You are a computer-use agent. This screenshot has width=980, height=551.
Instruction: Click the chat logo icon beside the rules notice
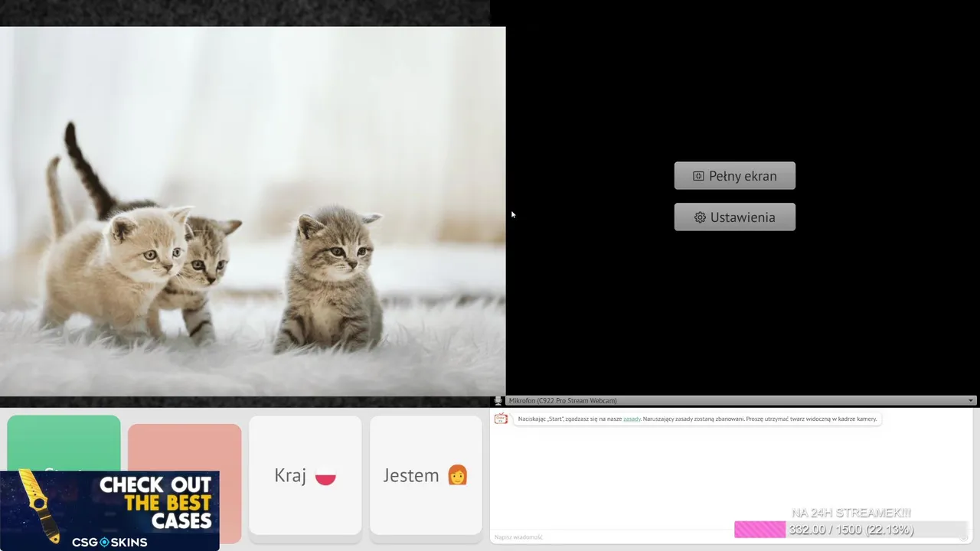click(501, 419)
